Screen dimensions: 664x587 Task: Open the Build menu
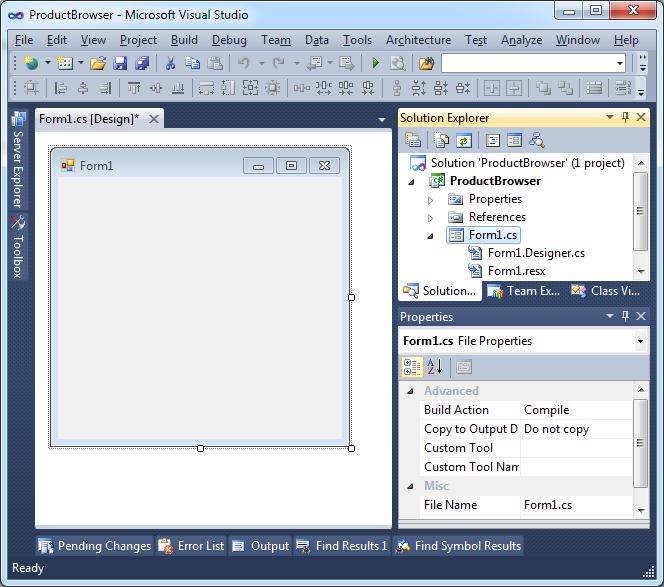coord(184,40)
